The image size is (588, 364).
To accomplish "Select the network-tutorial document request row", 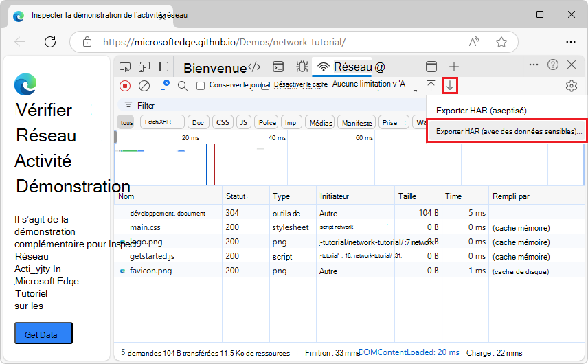I will [349, 213].
